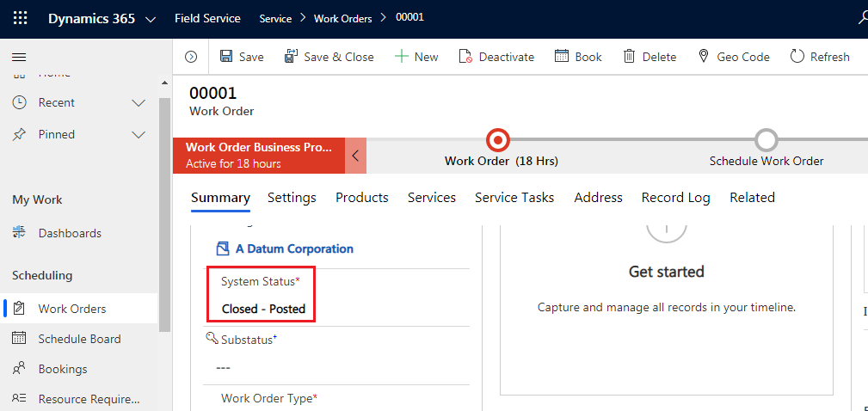Open Schedule Board in sidebar

click(x=79, y=339)
